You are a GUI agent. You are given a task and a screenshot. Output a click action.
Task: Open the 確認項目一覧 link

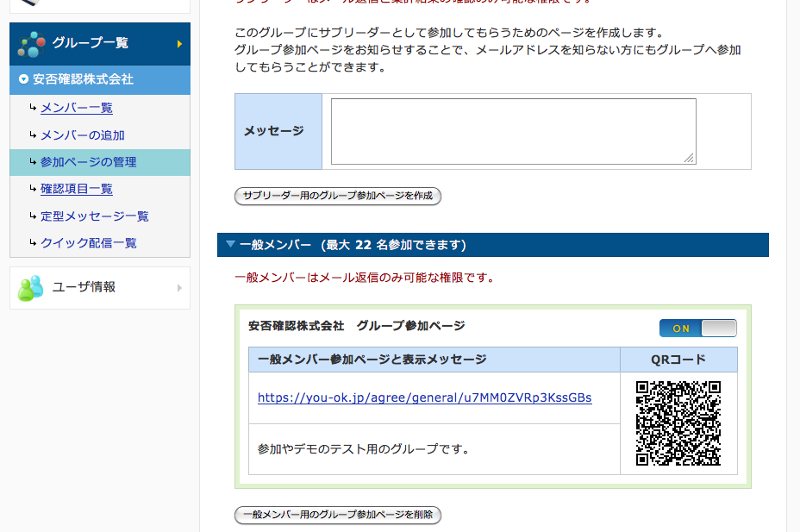pos(77,189)
